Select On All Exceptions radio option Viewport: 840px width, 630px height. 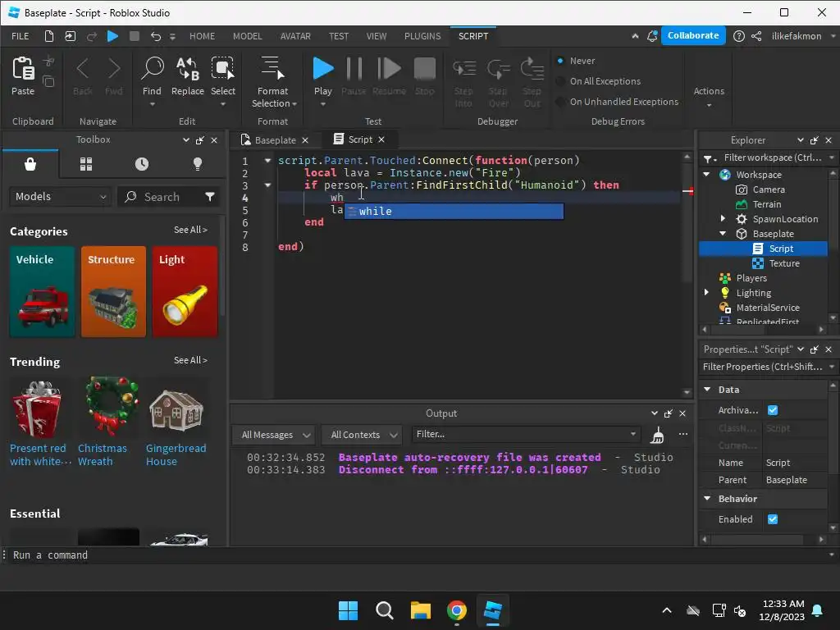(561, 81)
